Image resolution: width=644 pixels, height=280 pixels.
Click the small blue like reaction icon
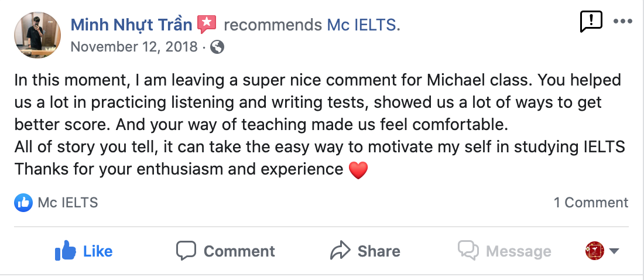pos(23,203)
